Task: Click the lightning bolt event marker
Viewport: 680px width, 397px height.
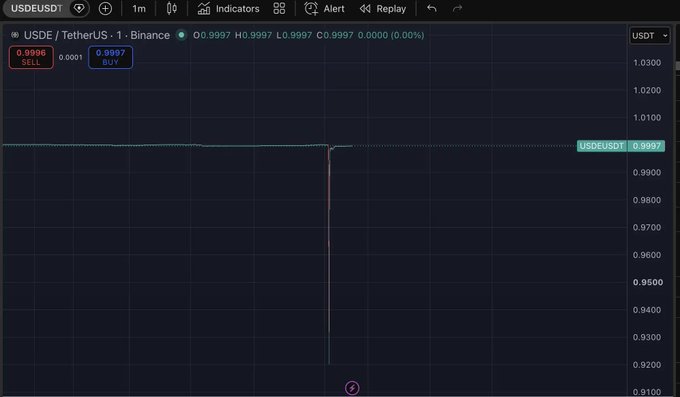Action: 352,388
